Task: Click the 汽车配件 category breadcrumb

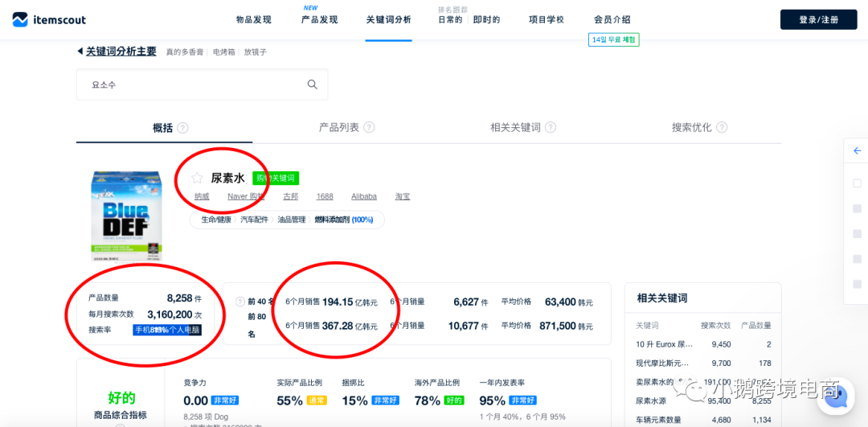Action: click(254, 220)
